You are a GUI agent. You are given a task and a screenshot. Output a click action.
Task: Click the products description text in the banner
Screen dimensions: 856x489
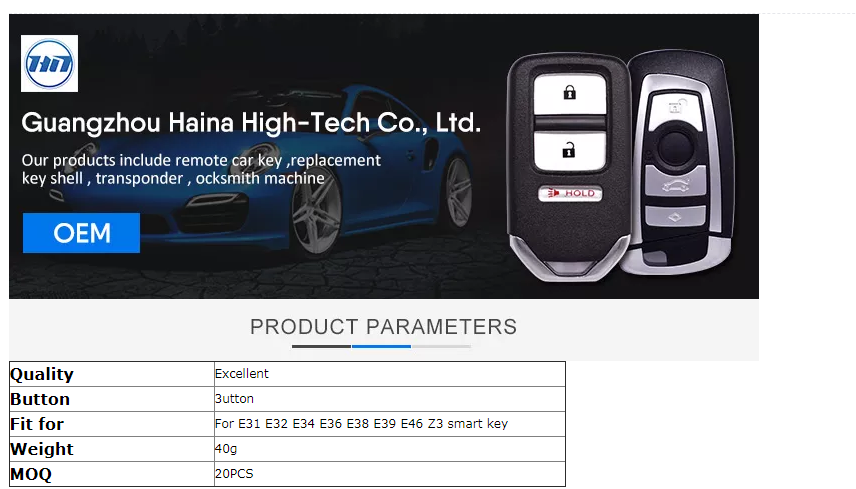click(201, 169)
